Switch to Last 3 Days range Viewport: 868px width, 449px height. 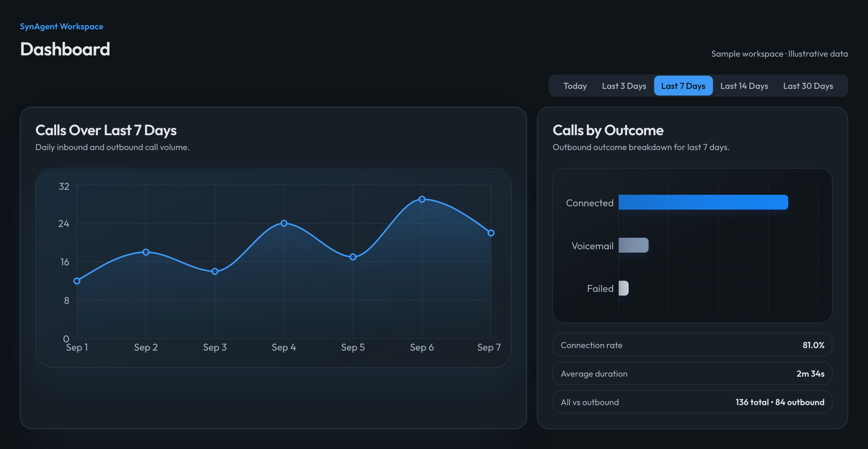coord(624,86)
